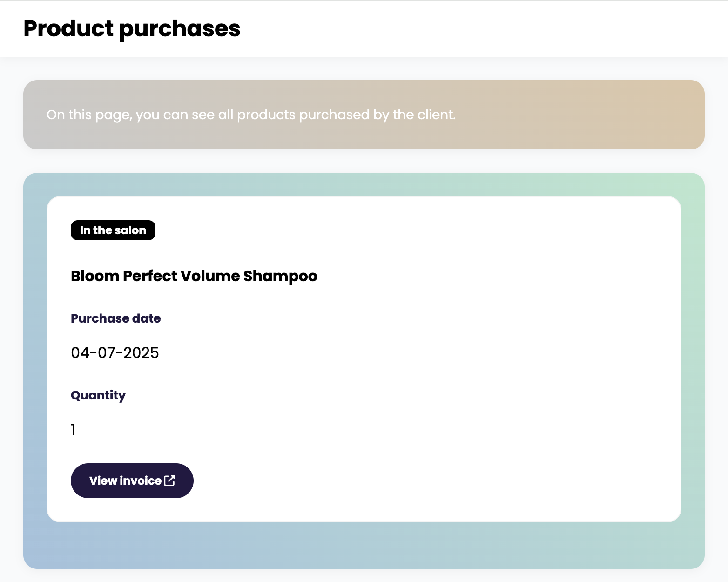This screenshot has height=582, width=728.
Task: Select the Bloom Perfect Volume Shampoo title
Action: (194, 276)
